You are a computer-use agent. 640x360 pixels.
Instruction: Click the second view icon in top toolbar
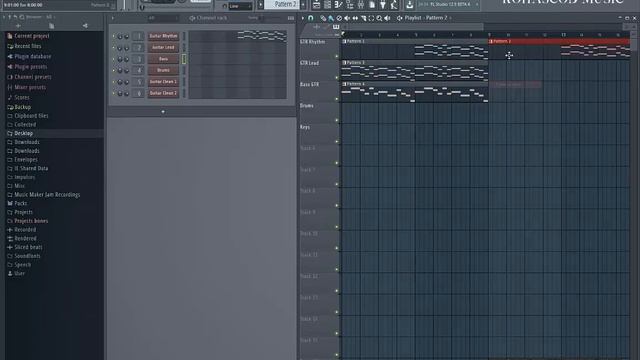(x=327, y=5)
